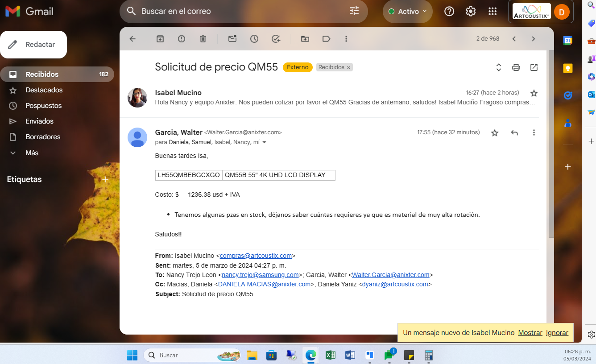This screenshot has height=364, width=596.
Task: Move conversation to a folder
Action: 305,39
